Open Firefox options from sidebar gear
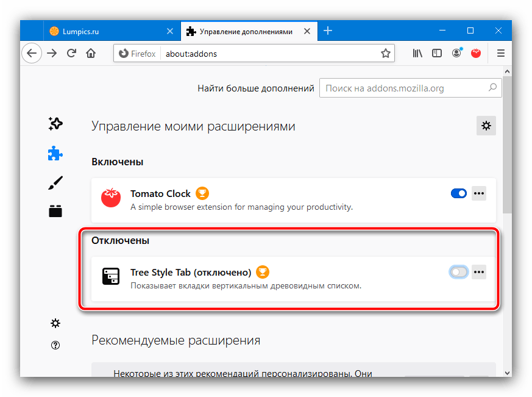Viewport: 532px width, 397px height. 55,323
